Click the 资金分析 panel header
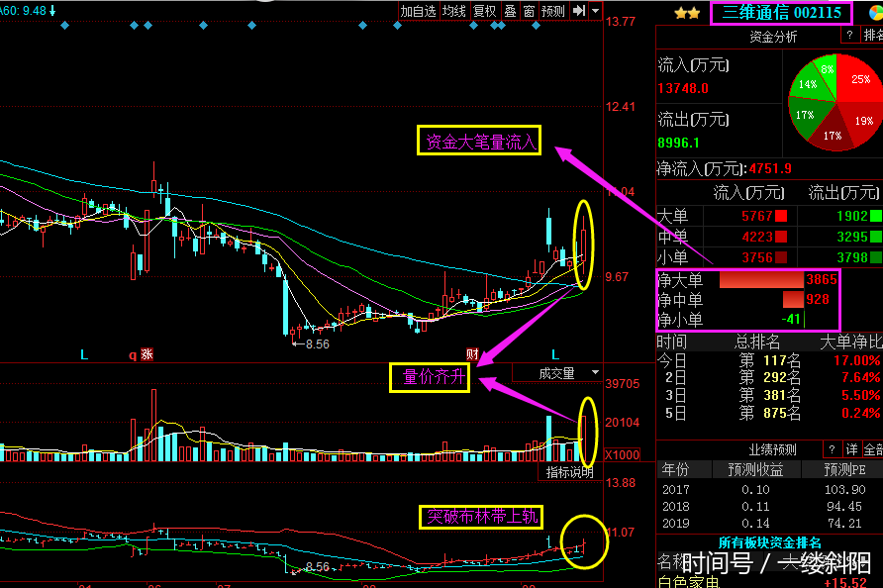 773,38
